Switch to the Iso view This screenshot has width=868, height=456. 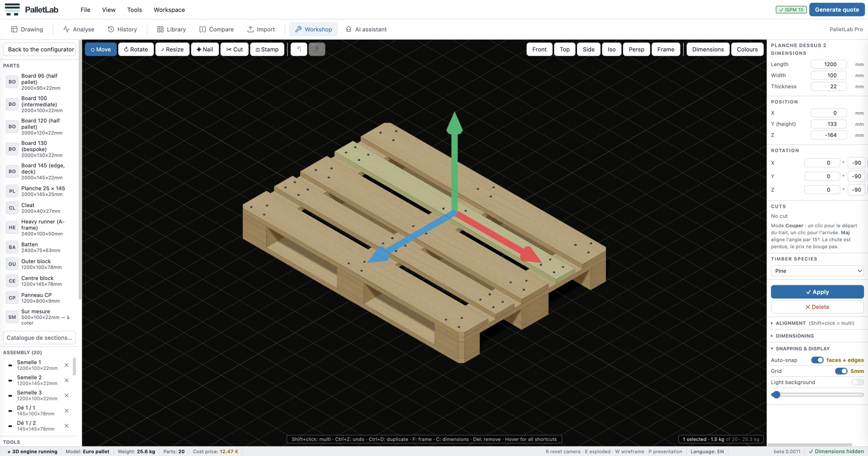[611, 49]
